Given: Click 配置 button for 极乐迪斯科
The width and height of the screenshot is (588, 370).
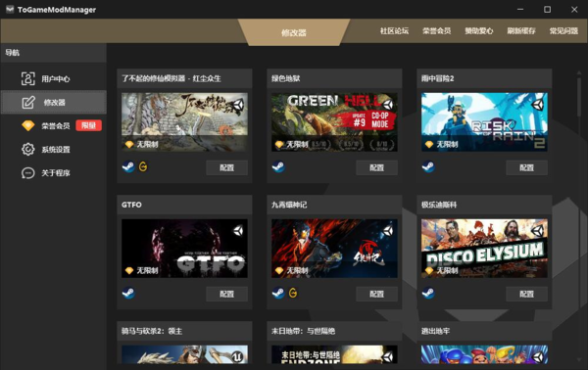Looking at the screenshot, I should [527, 294].
